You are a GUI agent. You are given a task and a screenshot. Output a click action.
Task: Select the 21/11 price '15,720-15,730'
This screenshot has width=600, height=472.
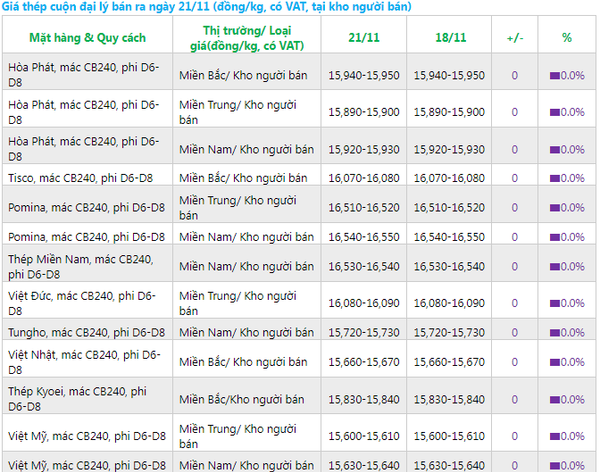pos(364,332)
